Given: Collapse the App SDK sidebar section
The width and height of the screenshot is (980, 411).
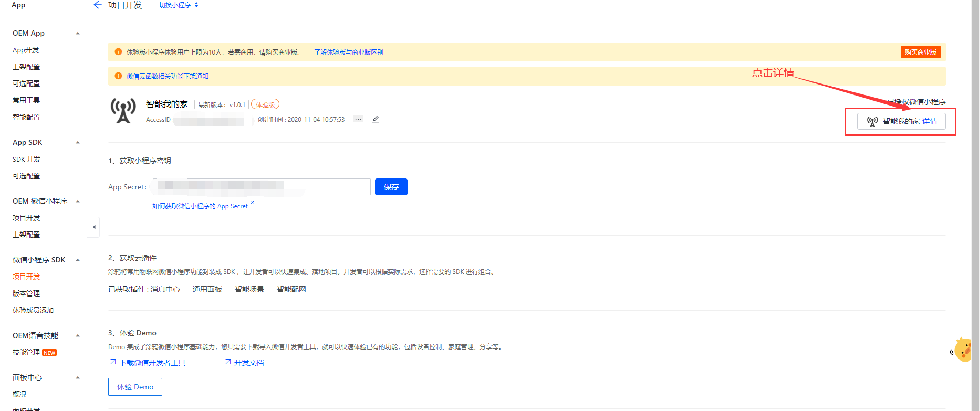Looking at the screenshot, I should (x=78, y=142).
